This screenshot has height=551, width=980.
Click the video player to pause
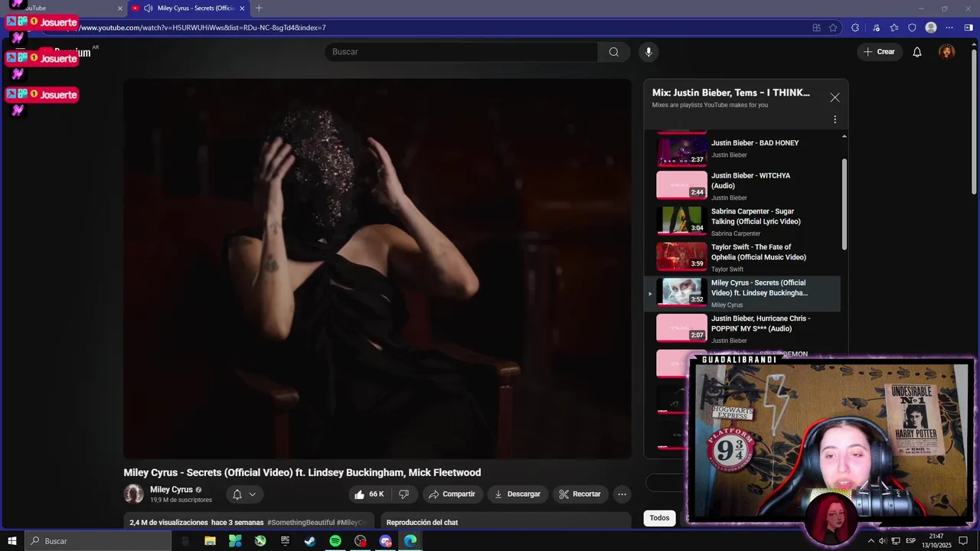pyautogui.click(x=377, y=269)
